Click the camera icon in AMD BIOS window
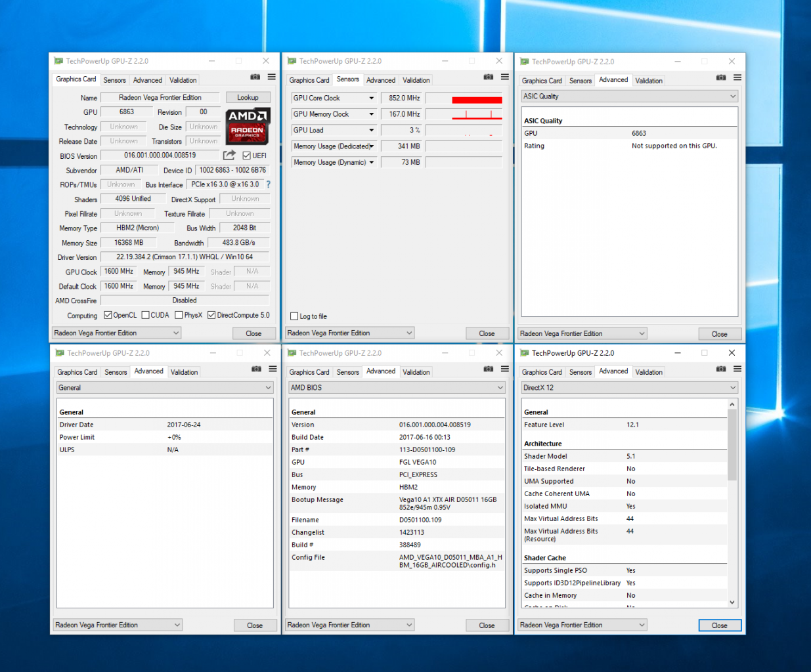The image size is (811, 672). [488, 369]
